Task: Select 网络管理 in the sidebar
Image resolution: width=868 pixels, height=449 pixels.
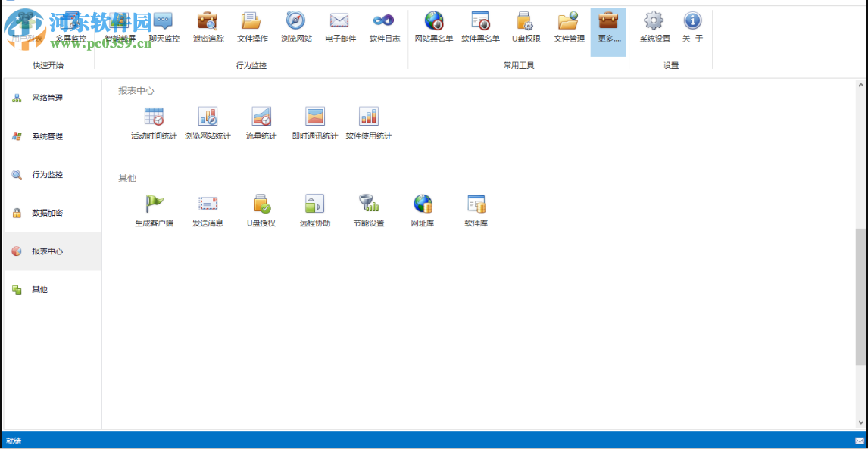Action: (x=52, y=98)
